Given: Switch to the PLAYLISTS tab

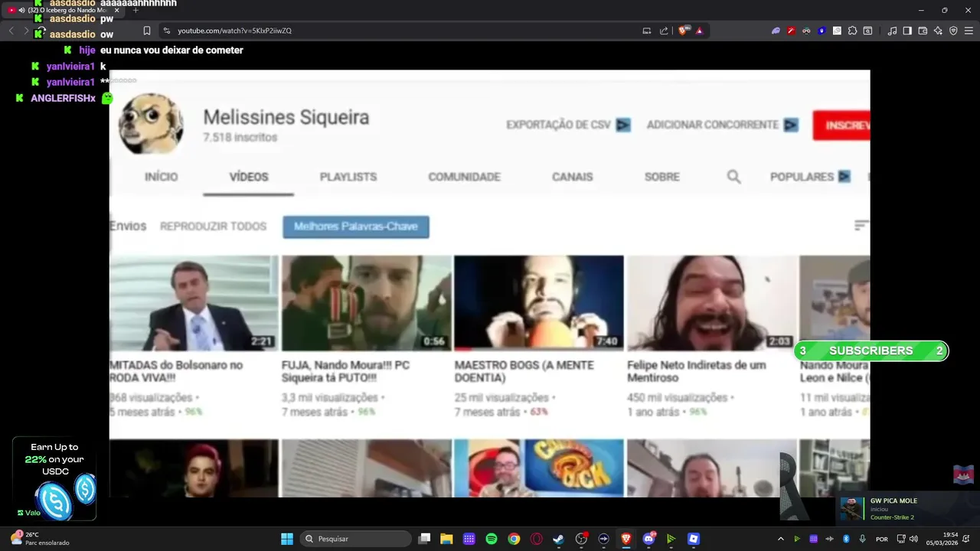Looking at the screenshot, I should pos(348,177).
